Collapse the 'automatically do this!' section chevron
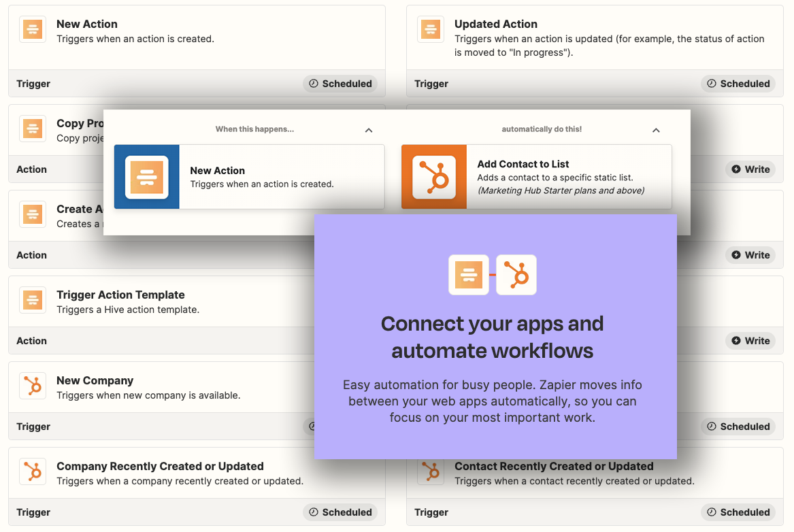Screen dimensions: 794x532 coord(656,129)
